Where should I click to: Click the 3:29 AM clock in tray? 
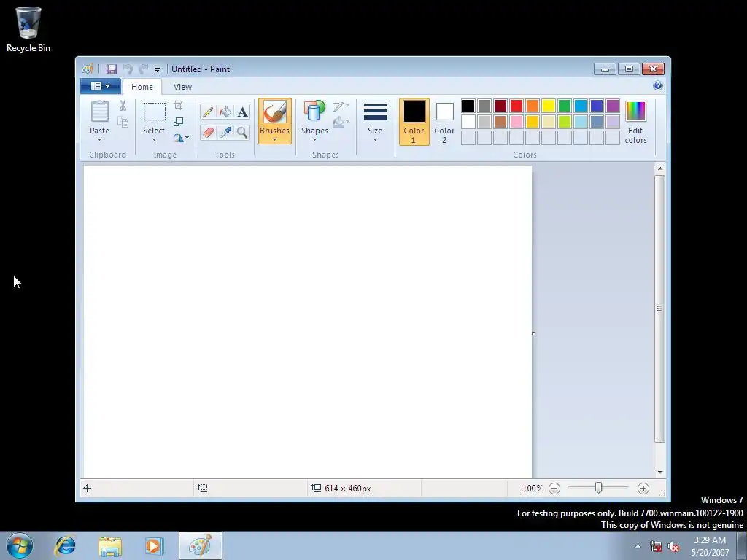(710, 540)
